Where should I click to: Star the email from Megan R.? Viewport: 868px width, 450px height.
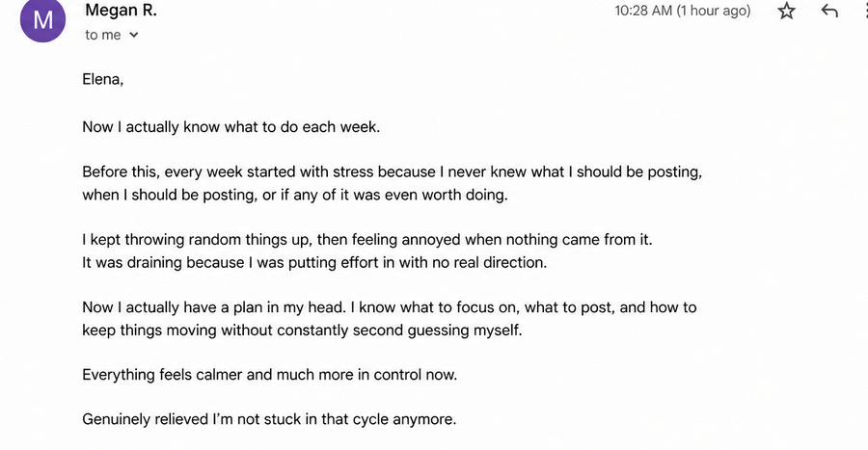787,11
